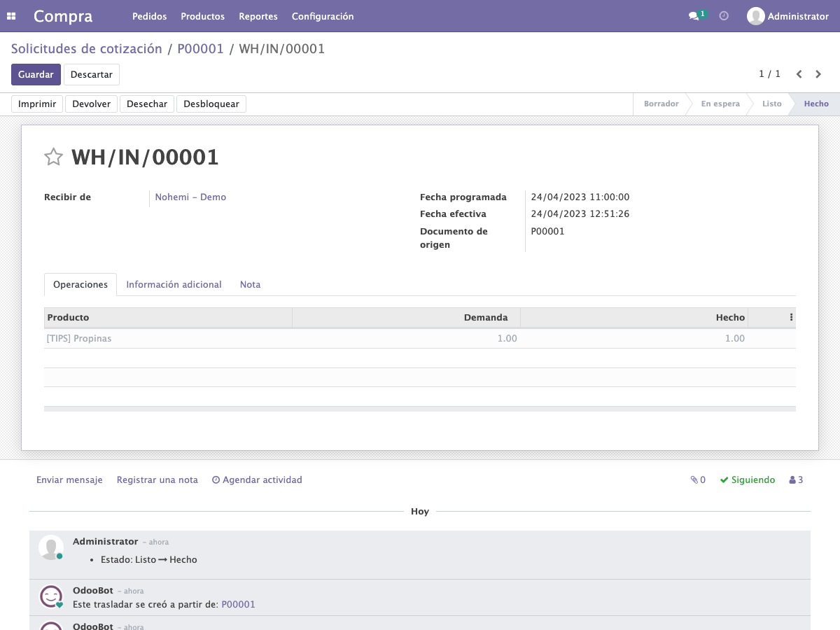Toggle the Siguiendo follow status
The image size is (840, 630).
[x=748, y=480]
